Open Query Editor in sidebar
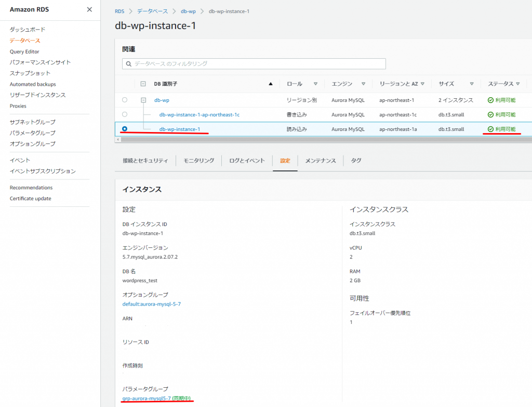The width and height of the screenshot is (532, 407). pyautogui.click(x=24, y=51)
